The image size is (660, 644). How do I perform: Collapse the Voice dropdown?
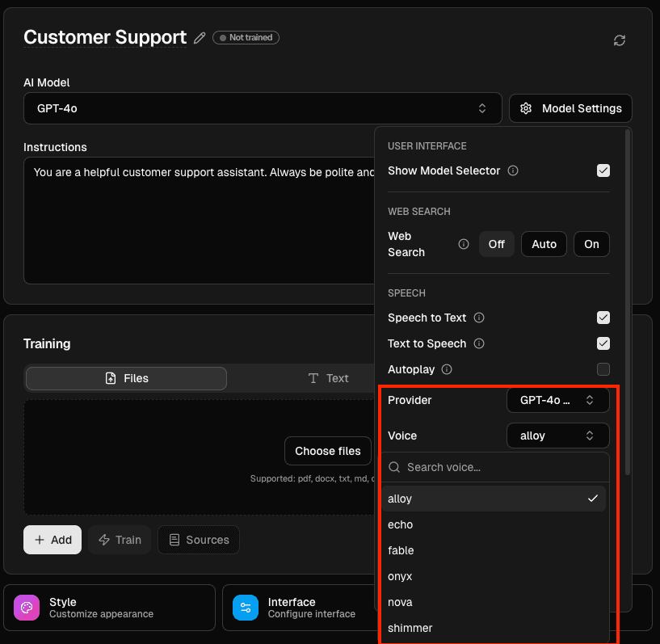point(557,436)
